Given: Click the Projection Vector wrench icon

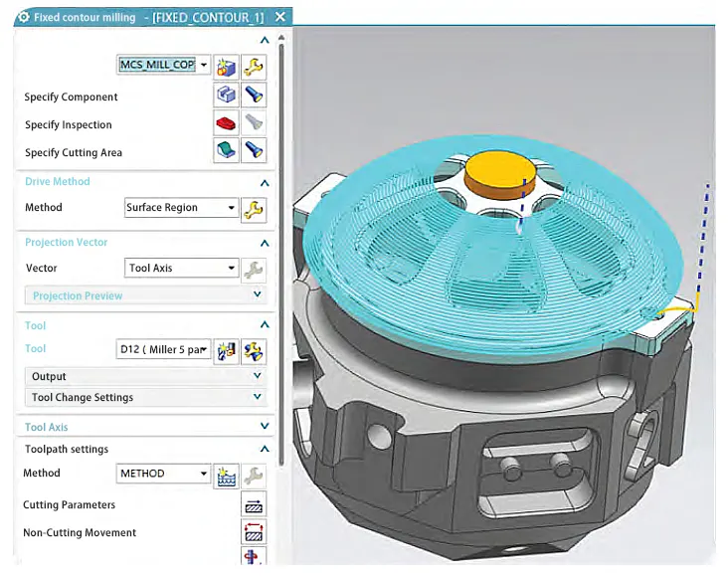Looking at the screenshot, I should 254,270.
